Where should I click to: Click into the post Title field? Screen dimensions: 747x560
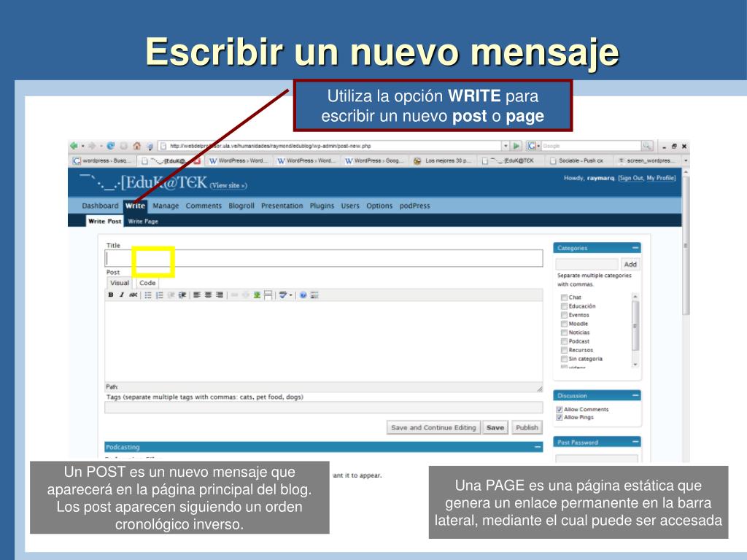[324, 259]
